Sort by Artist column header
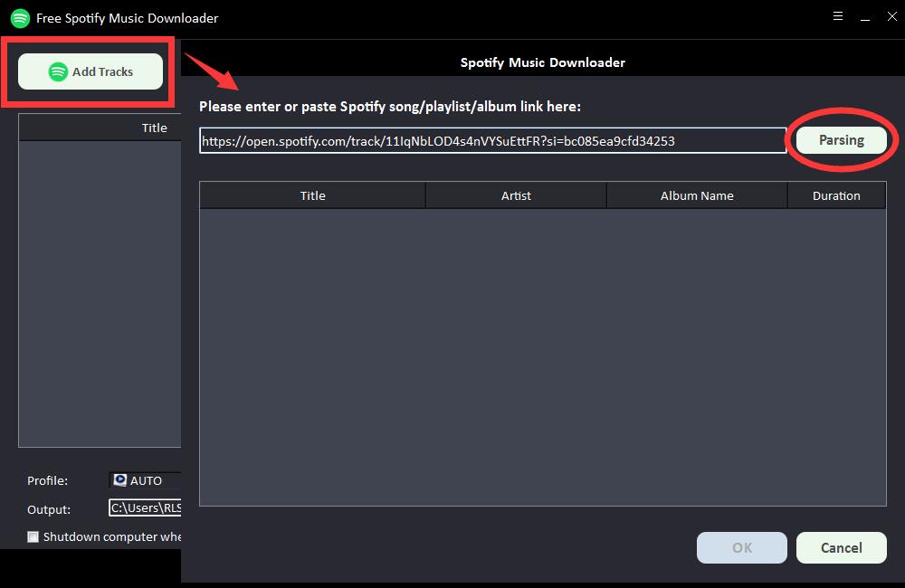Screen dimensions: 905x588 click(516, 195)
